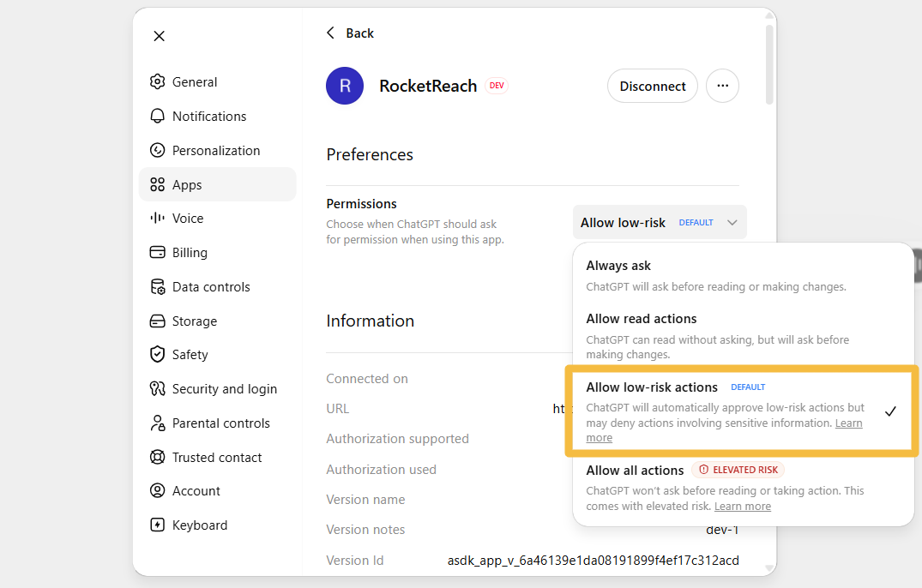Open Learn more link under low-risk actions
This screenshot has width=922, height=588.
point(848,423)
